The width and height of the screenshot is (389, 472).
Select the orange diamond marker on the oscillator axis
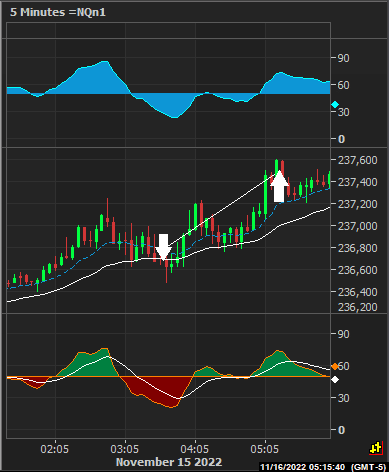(x=334, y=367)
